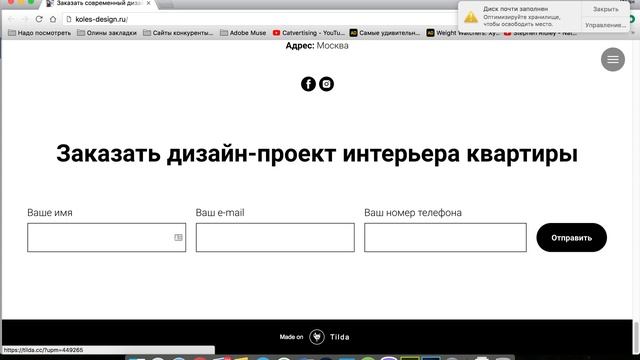This screenshot has width=640, height=360.
Task: Reload the page in browser toolbar
Action: [39, 19]
